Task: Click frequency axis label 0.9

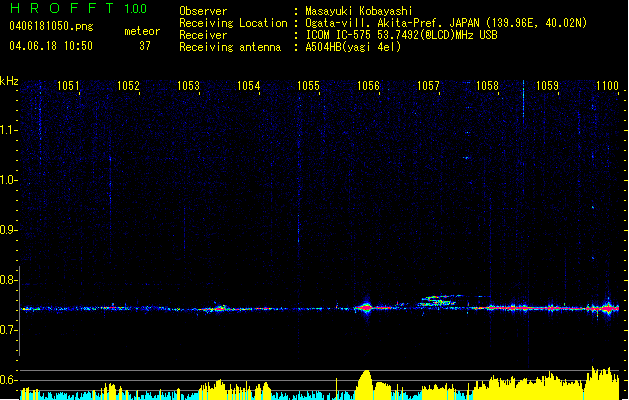Action: pos(8,230)
